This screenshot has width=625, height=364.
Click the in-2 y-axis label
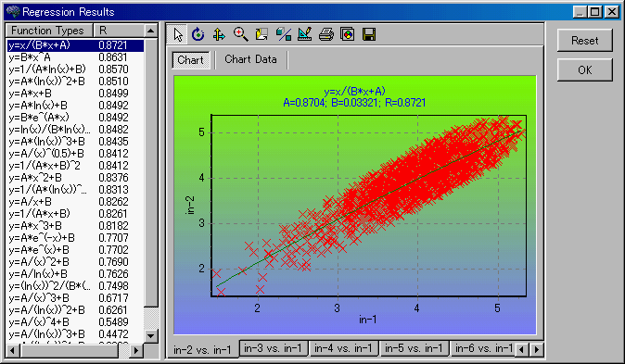190,206
